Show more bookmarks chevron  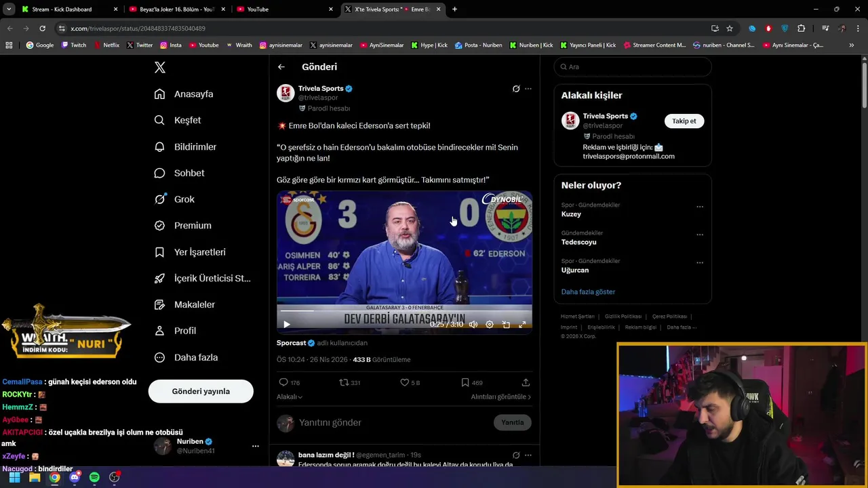852,45
